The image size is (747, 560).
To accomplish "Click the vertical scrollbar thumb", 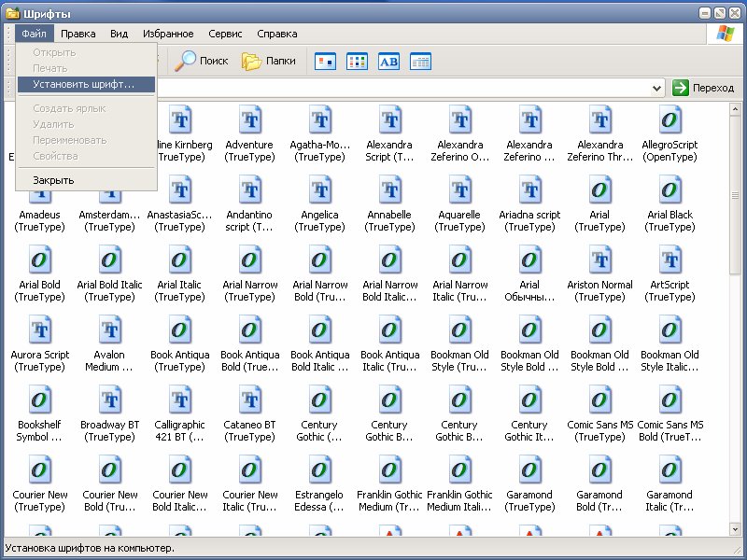I will (x=735, y=195).
